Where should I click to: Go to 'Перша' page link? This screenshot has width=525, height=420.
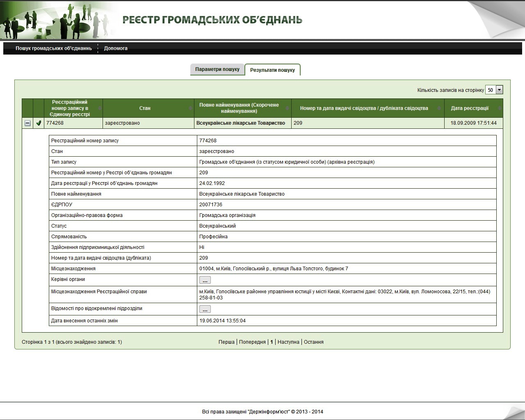pyautogui.click(x=226, y=342)
